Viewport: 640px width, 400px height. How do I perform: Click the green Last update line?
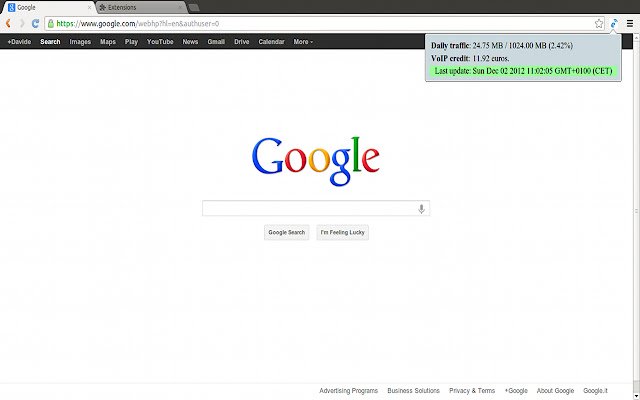523,71
